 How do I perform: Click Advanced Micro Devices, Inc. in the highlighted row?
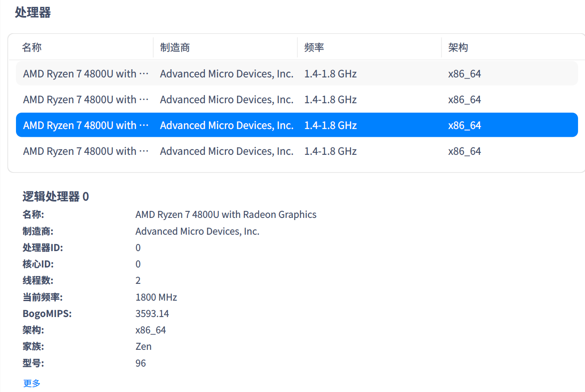click(227, 125)
